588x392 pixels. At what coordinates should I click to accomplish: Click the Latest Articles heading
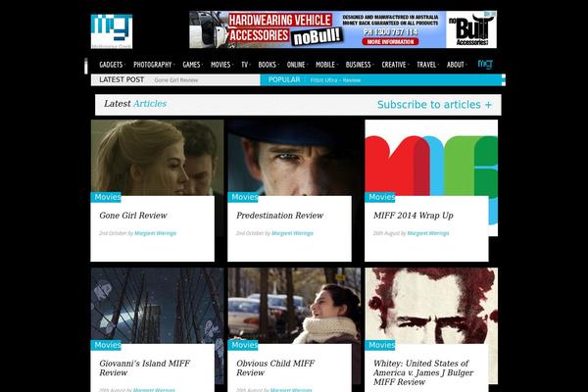coord(135,104)
